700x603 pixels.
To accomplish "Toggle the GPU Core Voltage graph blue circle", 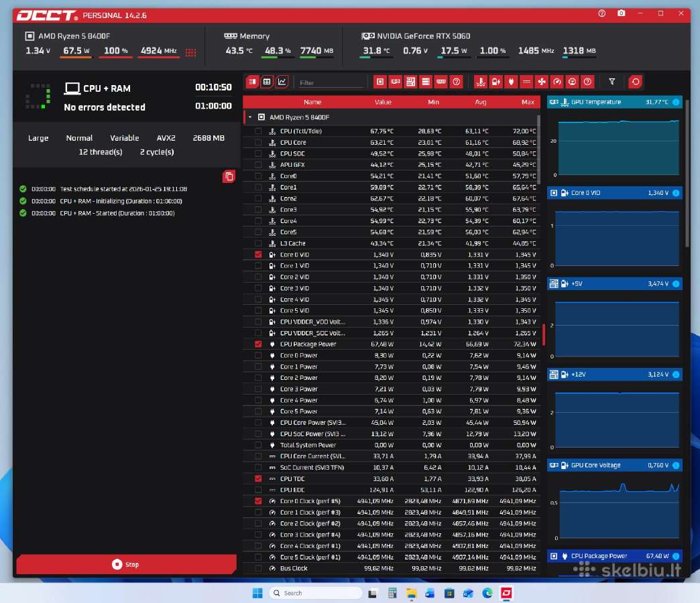I will tap(676, 465).
